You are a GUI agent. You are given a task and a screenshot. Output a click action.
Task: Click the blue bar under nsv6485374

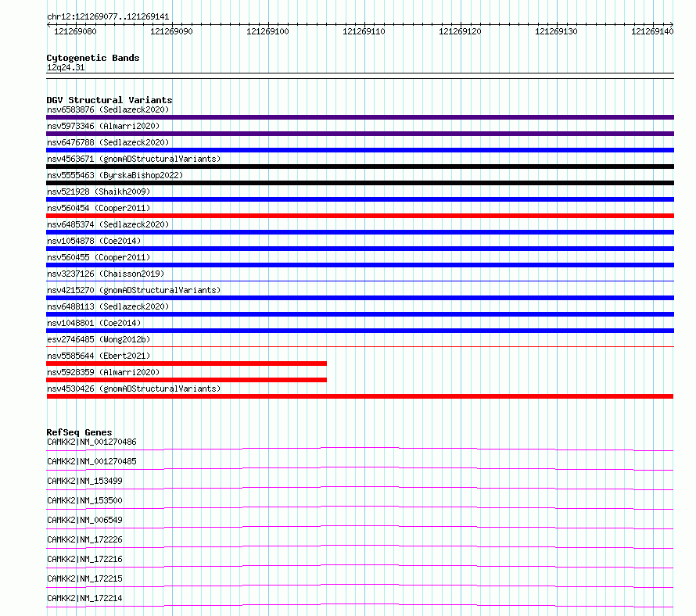(x=360, y=232)
